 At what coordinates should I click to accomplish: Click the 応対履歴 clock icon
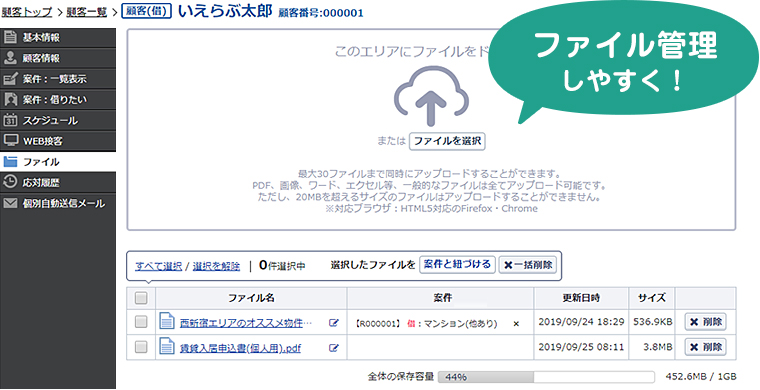pyautogui.click(x=10, y=183)
